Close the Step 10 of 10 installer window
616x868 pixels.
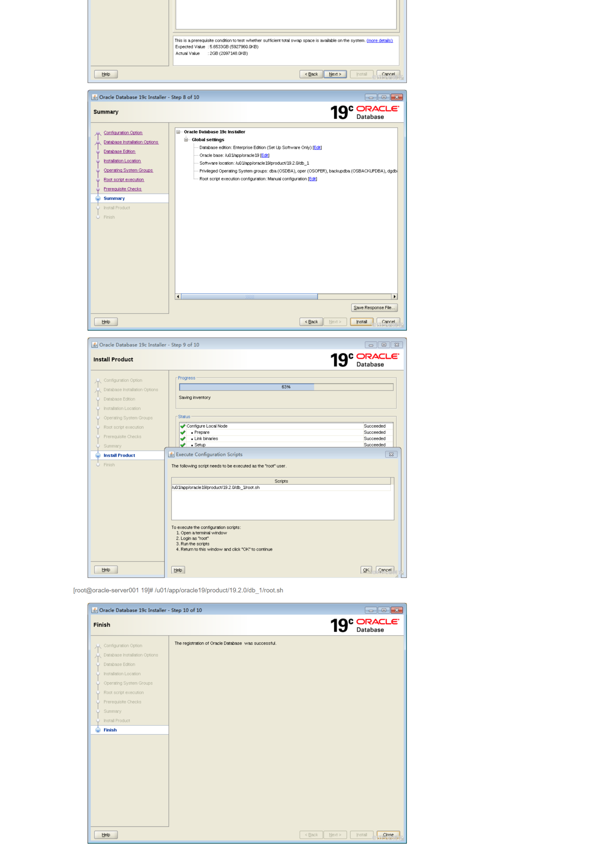pos(397,610)
